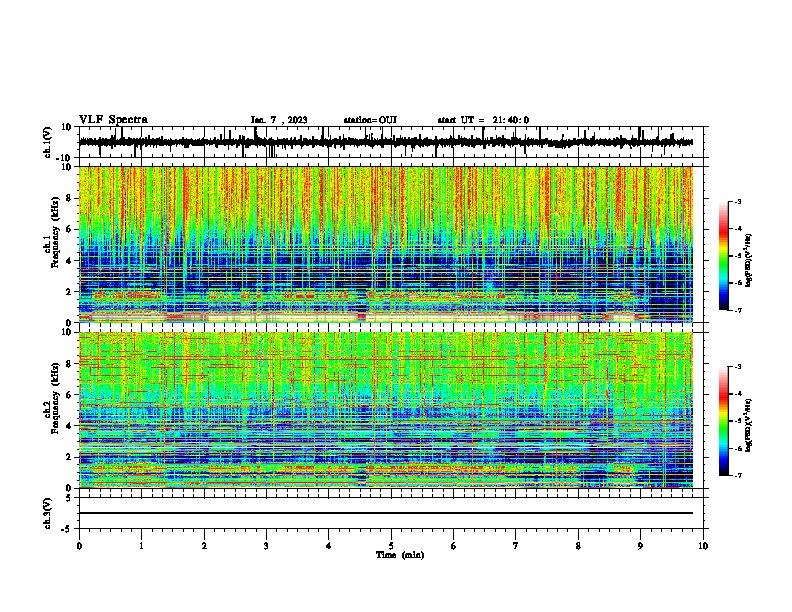Click the '7' tick on the Time axis
The width and height of the screenshot is (792, 612).
pos(516,546)
